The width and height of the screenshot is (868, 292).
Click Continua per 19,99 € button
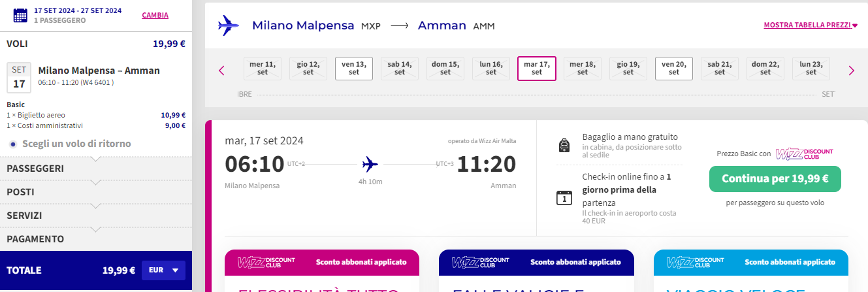click(x=775, y=179)
